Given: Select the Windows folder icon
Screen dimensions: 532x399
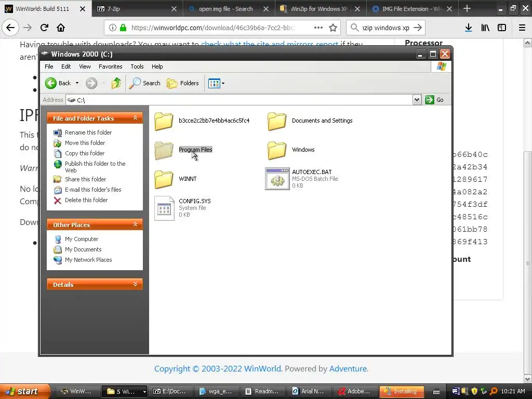Looking at the screenshot, I should 277,150.
